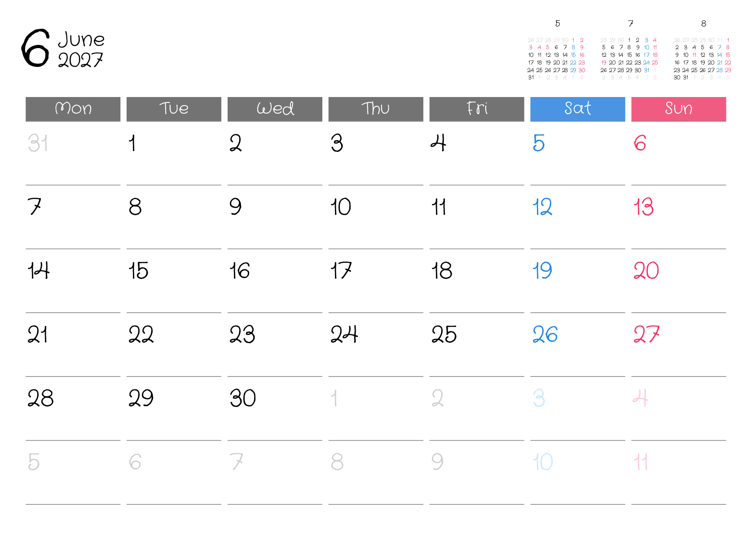Select Monday June 21
This screenshot has width=756, height=535.
[38, 335]
